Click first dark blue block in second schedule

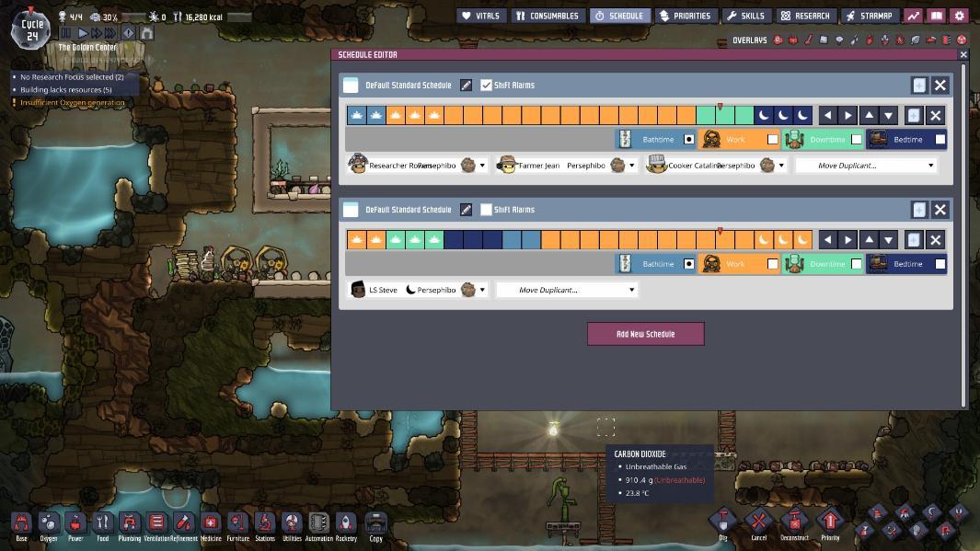(454, 239)
